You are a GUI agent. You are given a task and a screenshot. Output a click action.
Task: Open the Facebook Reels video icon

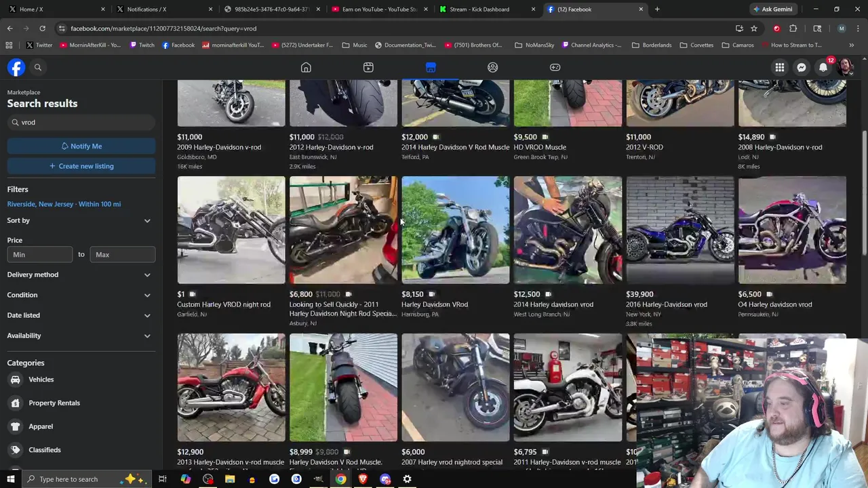tap(368, 67)
